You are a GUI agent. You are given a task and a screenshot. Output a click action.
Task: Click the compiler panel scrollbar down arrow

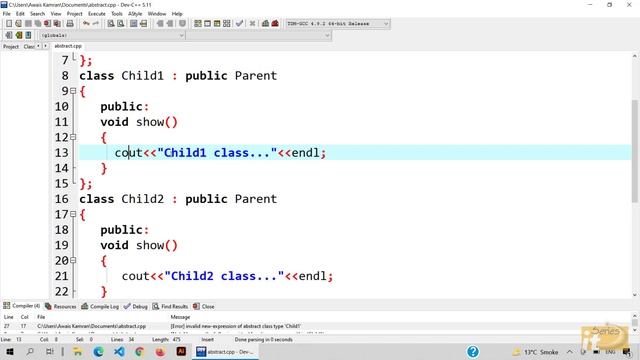(635, 330)
